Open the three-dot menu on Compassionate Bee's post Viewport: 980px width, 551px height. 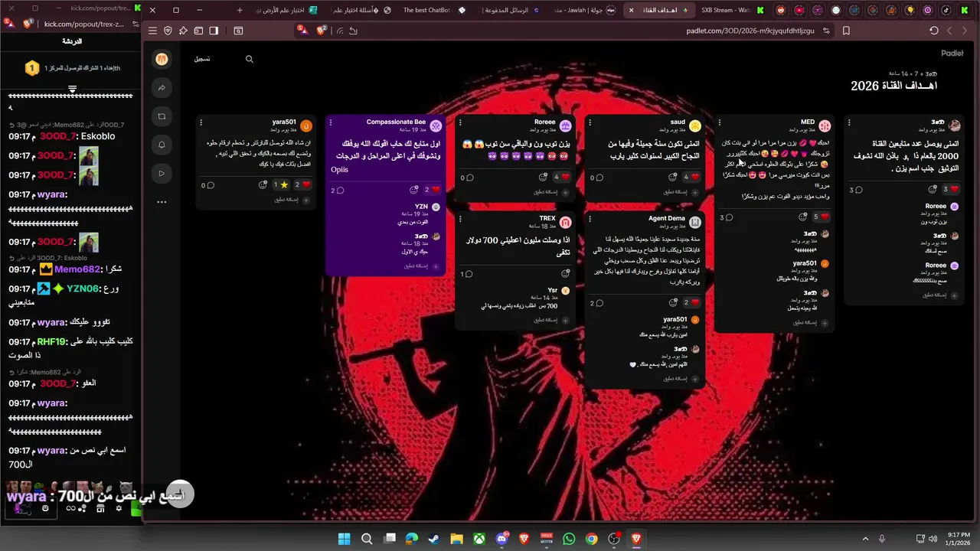click(331, 122)
